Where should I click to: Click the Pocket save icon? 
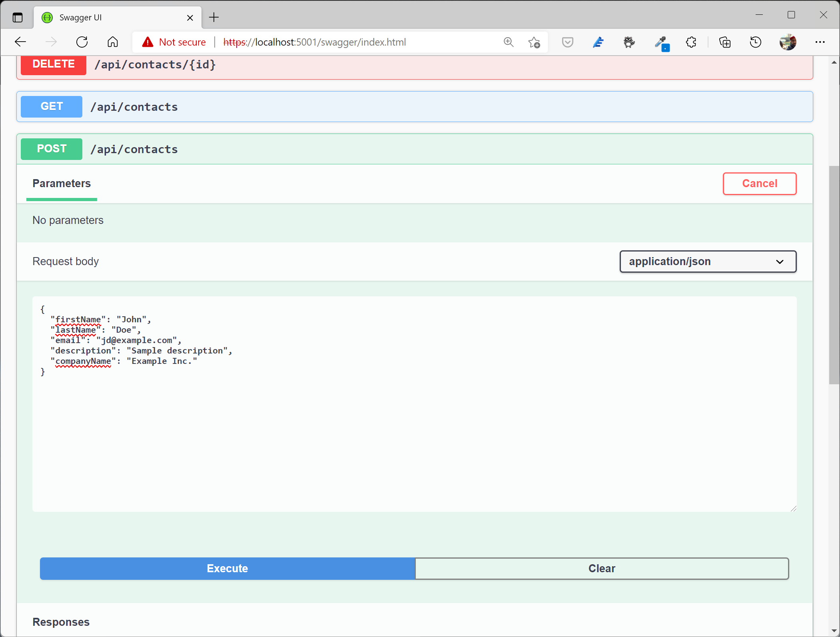click(x=567, y=42)
